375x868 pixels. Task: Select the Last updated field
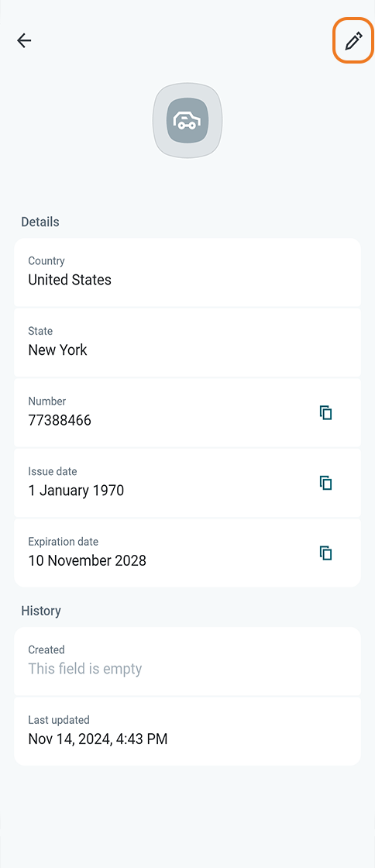[187, 732]
